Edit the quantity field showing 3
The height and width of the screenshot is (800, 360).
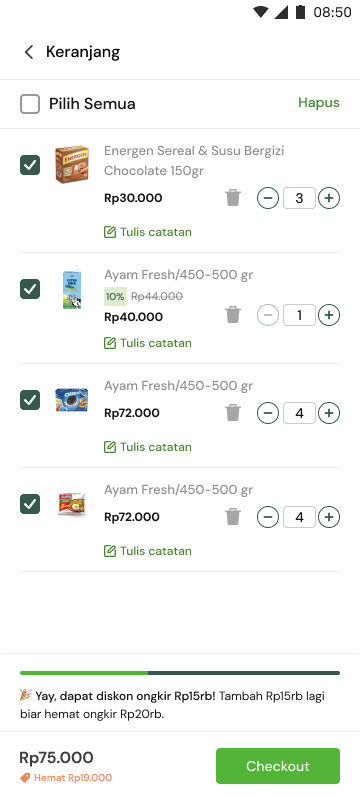(299, 198)
